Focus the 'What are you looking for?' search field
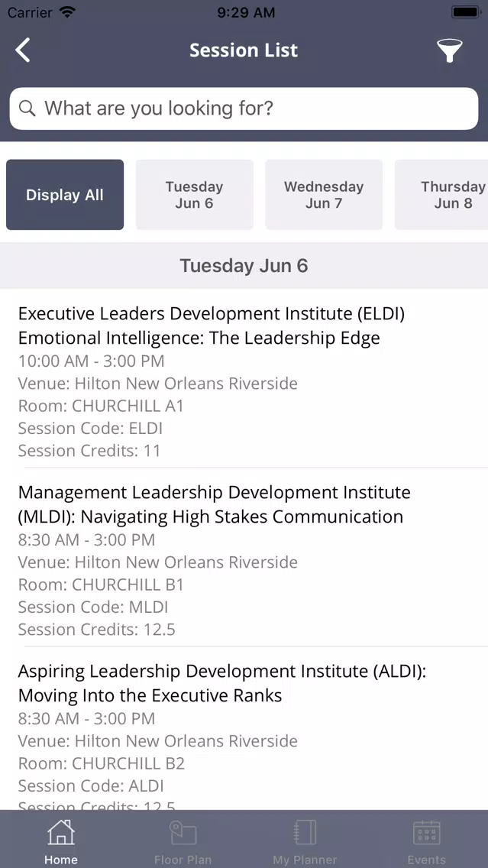Viewport: 488px width, 868px height. point(244,108)
